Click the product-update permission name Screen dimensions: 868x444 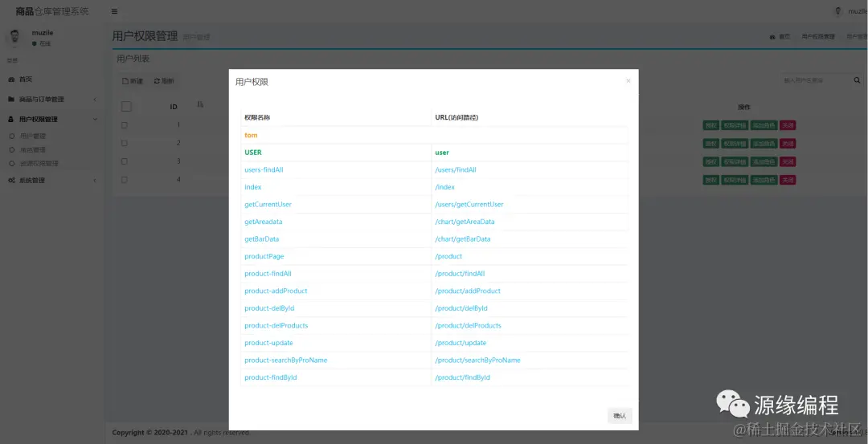pyautogui.click(x=269, y=343)
